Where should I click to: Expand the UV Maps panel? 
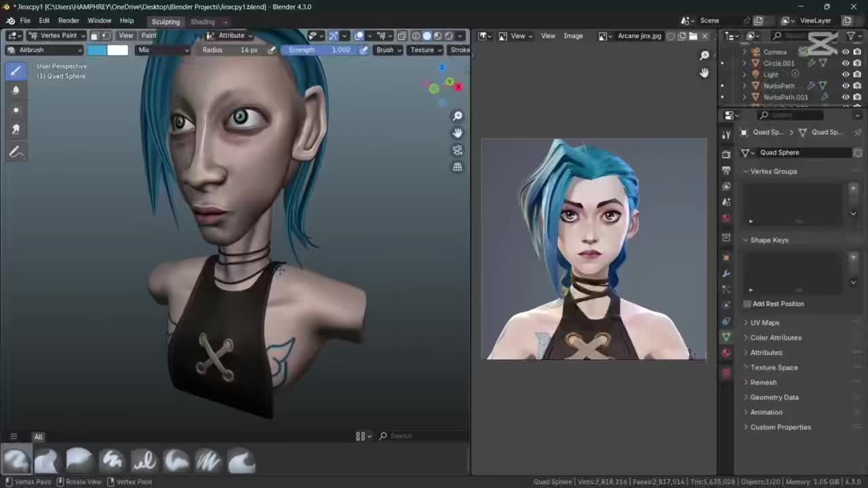[x=764, y=323]
